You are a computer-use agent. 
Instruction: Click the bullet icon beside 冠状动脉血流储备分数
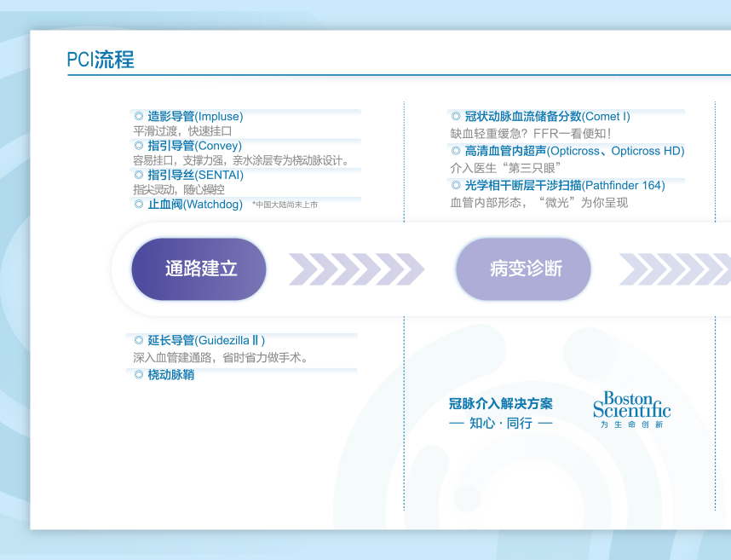(x=456, y=116)
